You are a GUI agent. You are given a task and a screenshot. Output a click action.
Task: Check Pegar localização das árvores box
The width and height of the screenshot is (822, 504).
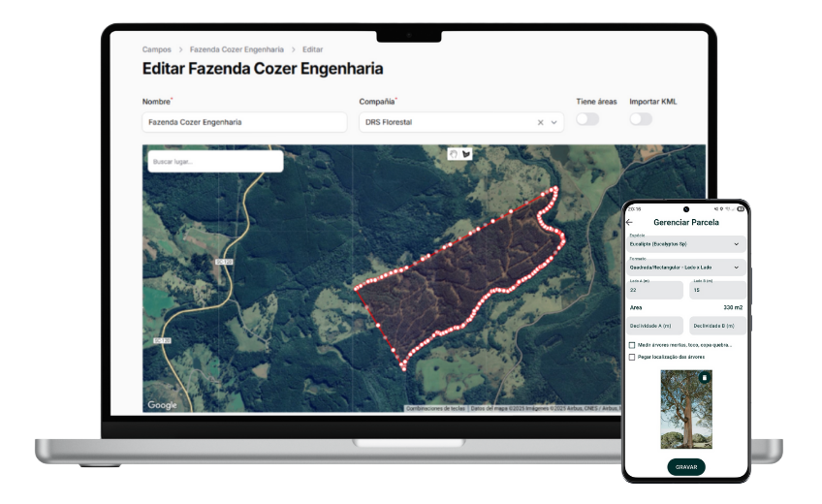632,357
